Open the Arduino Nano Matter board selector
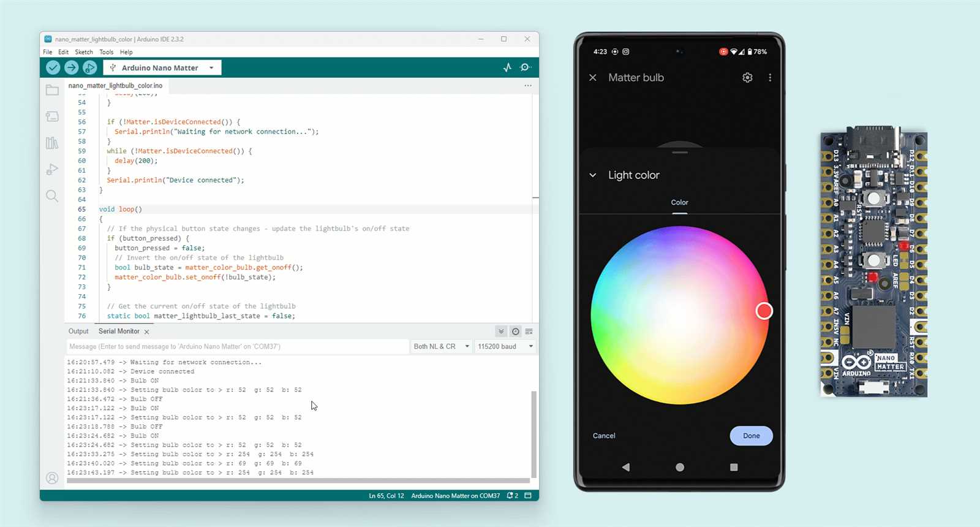Screen dimensions: 980x527 162,67
